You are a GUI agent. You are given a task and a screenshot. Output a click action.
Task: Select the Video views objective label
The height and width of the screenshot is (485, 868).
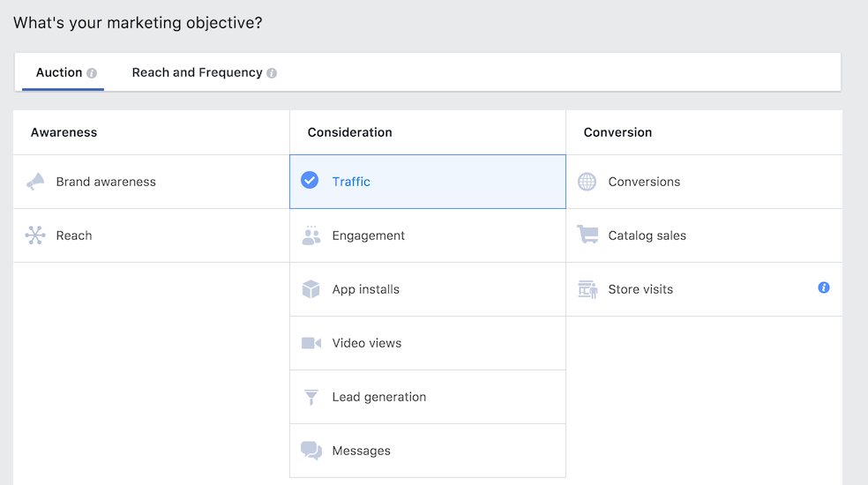(366, 343)
